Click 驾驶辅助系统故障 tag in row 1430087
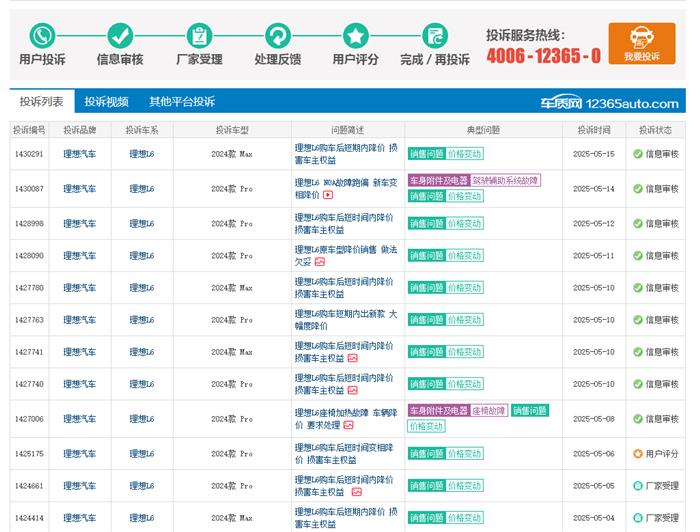The image size is (700, 532). click(505, 181)
